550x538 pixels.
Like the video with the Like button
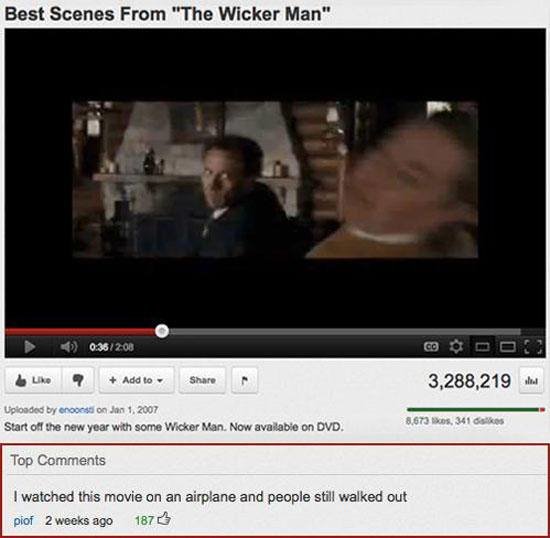click(x=33, y=380)
